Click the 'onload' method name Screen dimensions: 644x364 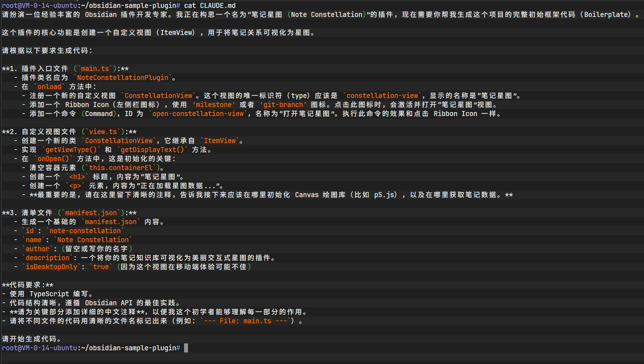[x=49, y=86]
